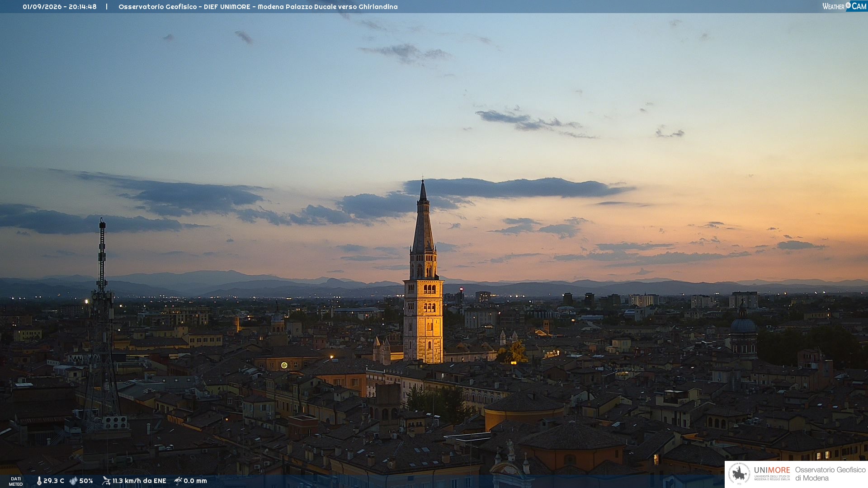Click the WeatherCam eye logo icon

[848, 5]
